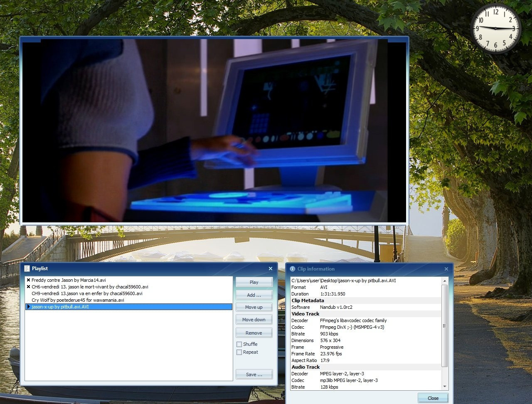This screenshot has height=404, width=532.
Task: Click the Frame value Progressive
Action: pyautogui.click(x=332, y=347)
